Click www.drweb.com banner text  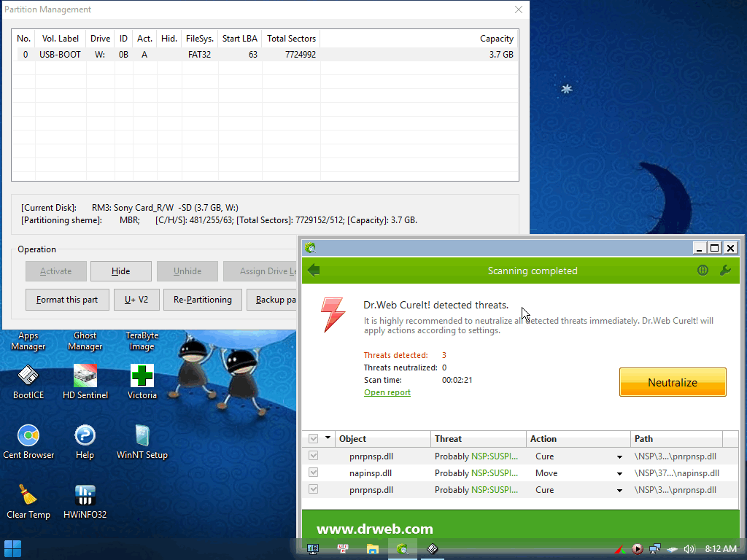coord(374,529)
